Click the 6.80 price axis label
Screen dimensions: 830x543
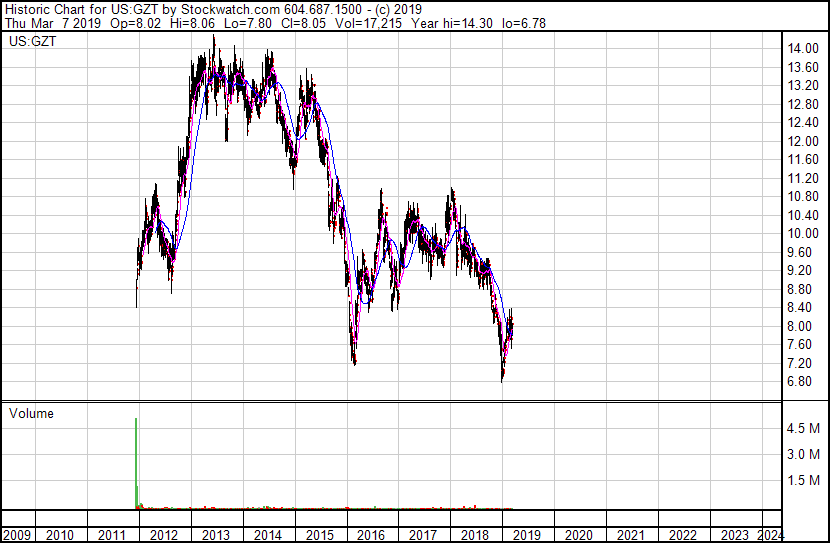tap(799, 382)
